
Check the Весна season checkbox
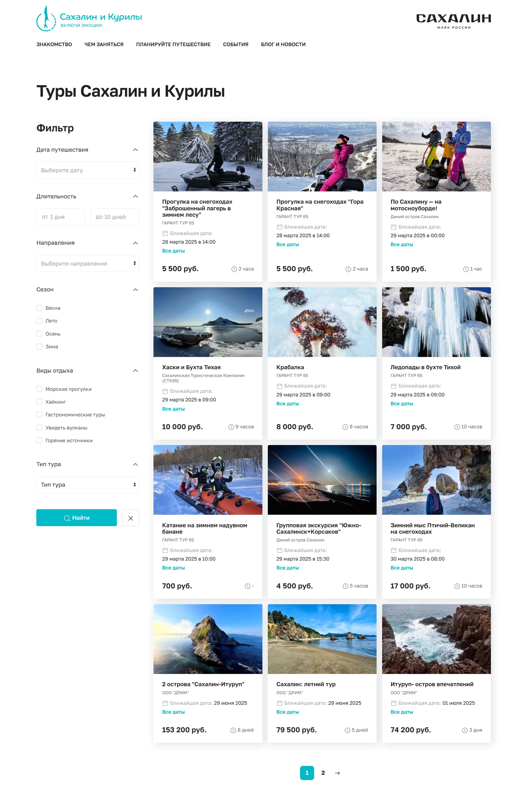(x=39, y=308)
